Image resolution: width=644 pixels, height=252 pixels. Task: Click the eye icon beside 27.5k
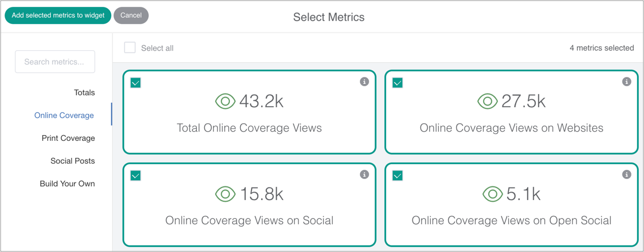pos(487,101)
